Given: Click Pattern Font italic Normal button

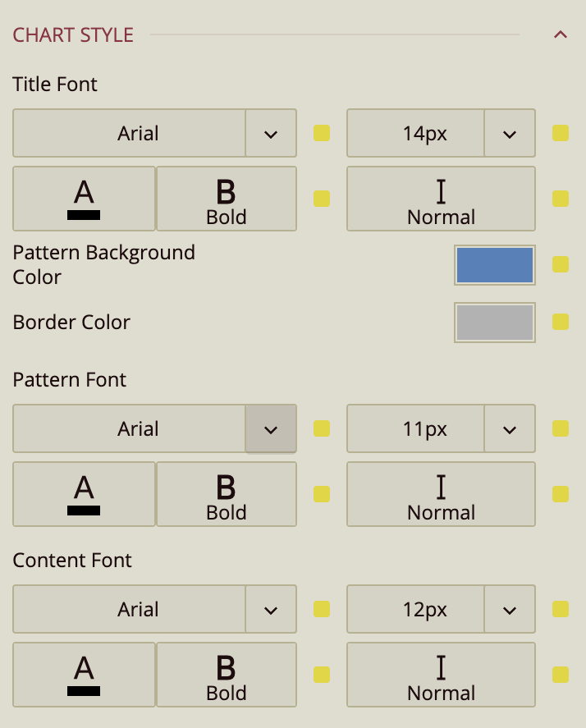Looking at the screenshot, I should [x=441, y=494].
